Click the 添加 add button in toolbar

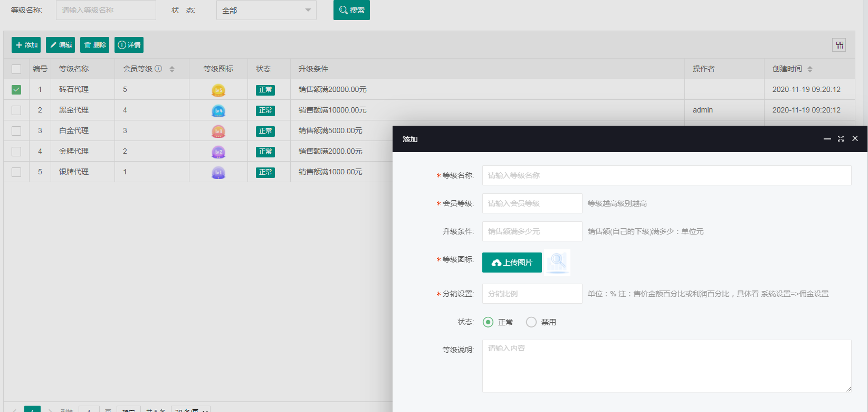pos(26,45)
